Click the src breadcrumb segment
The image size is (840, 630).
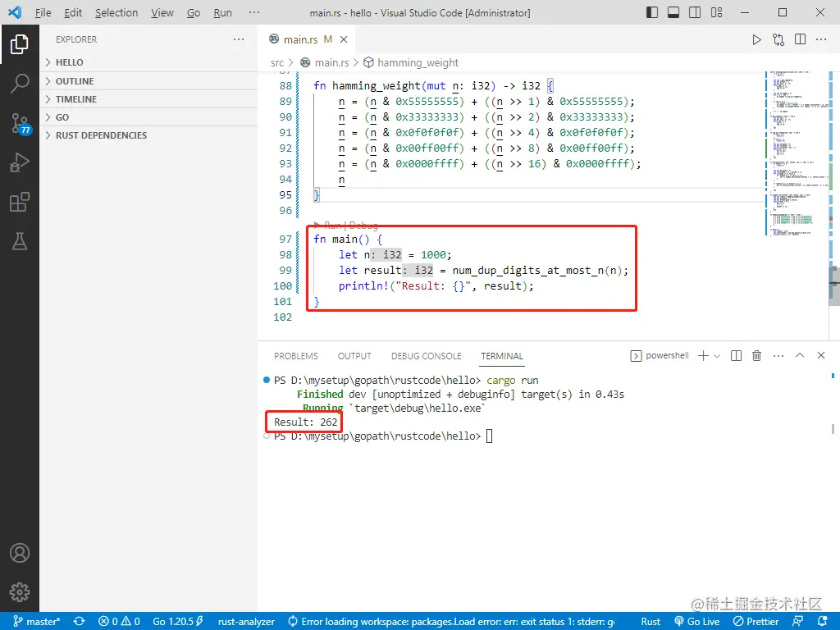click(x=277, y=62)
